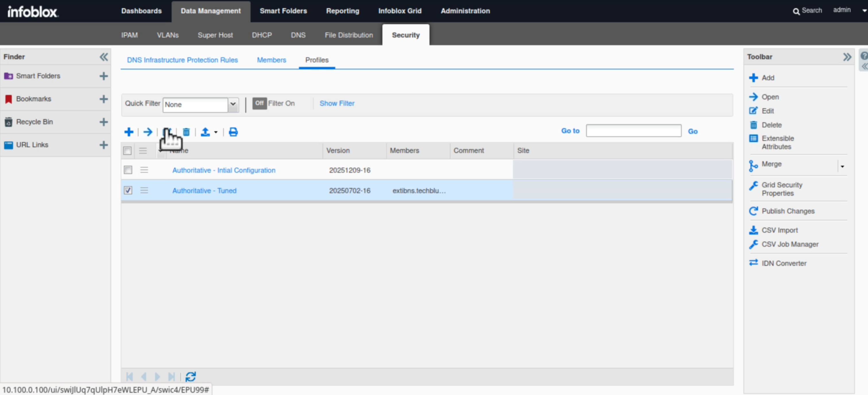Image resolution: width=868 pixels, height=395 pixels.
Task: Open Bookmarks in Finder
Action: tap(34, 99)
